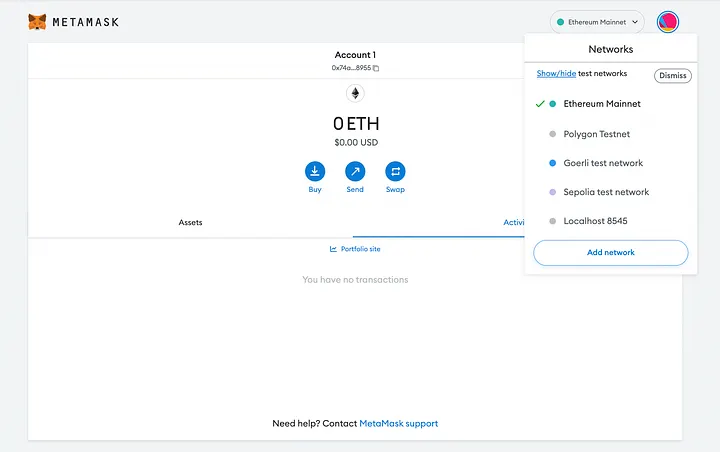Click the Account 1 name header
Image resolution: width=720 pixels, height=452 pixels.
click(x=355, y=55)
